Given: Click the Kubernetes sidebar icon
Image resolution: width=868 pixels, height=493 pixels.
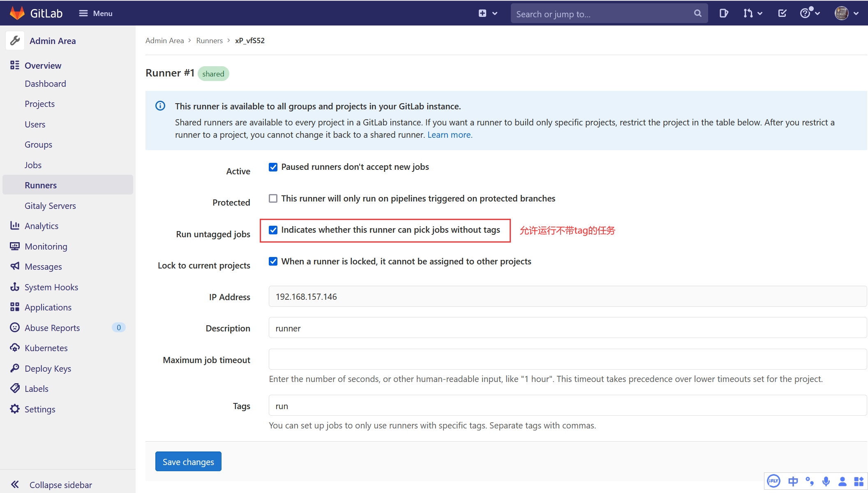Looking at the screenshot, I should [15, 348].
